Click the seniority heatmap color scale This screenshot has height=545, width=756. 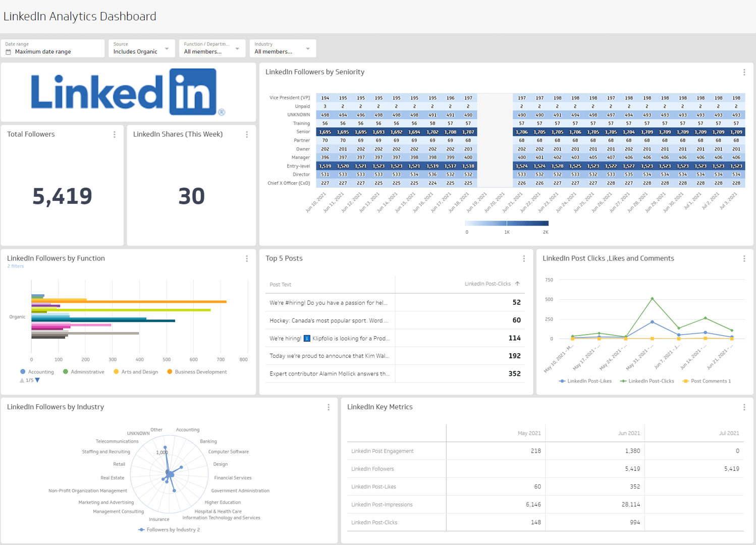pos(507,223)
